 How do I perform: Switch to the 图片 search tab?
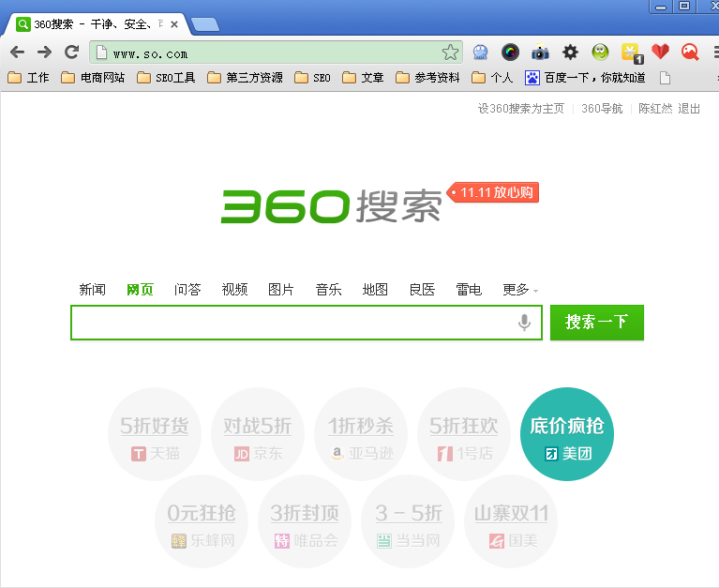tap(281, 290)
